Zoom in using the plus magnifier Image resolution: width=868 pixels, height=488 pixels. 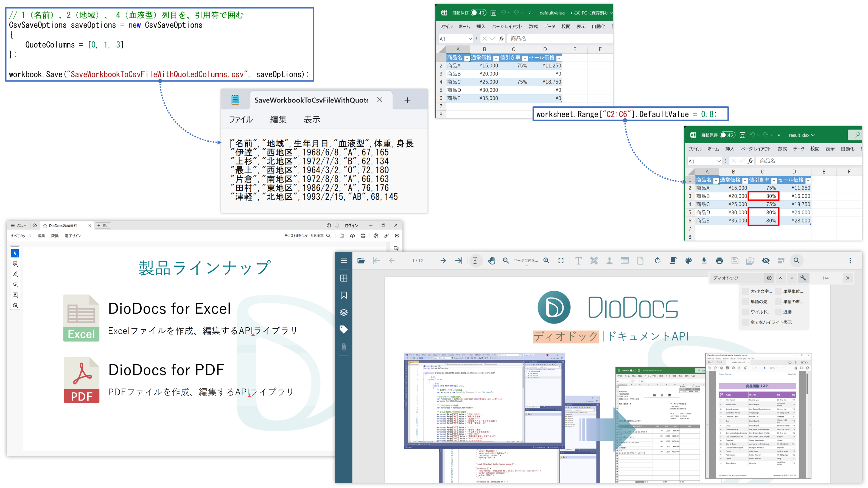coord(546,261)
